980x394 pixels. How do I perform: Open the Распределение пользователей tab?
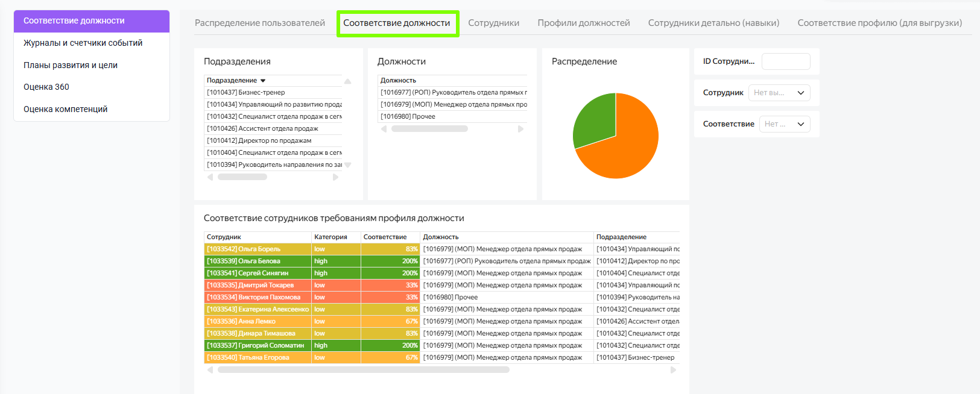click(260, 23)
